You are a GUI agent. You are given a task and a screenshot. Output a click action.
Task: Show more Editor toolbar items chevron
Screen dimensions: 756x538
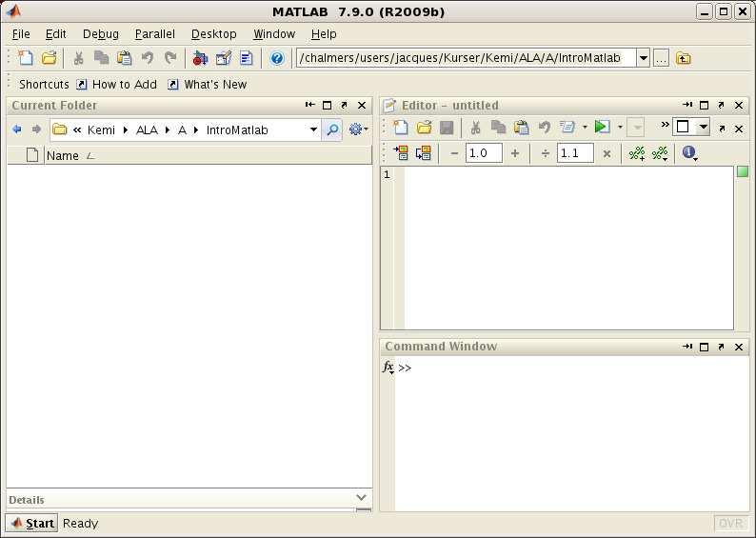point(666,125)
